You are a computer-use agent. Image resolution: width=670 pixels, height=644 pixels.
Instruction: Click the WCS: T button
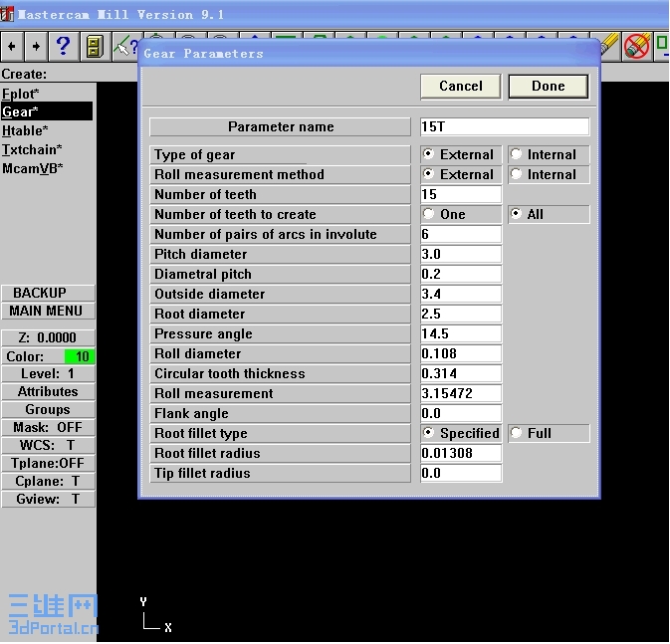48,446
